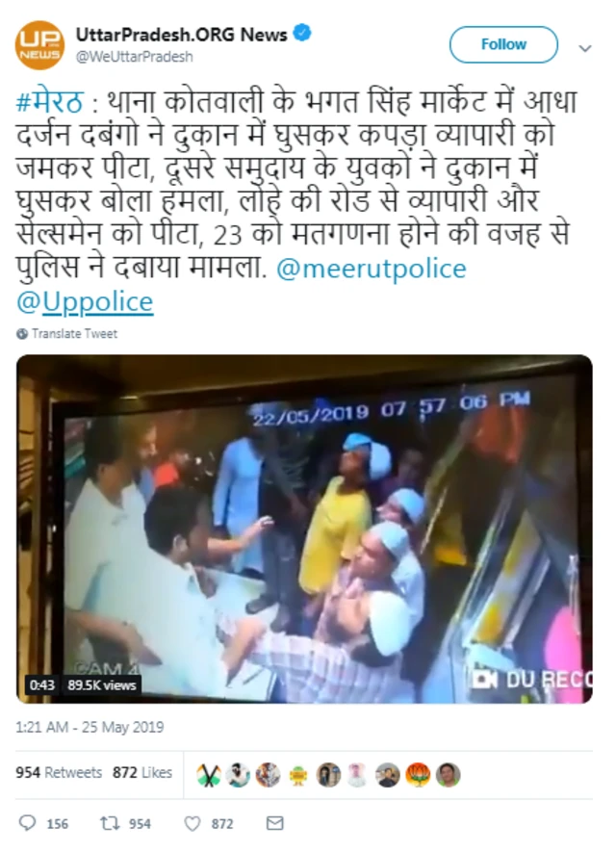The height and width of the screenshot is (852, 616).
Task: Click the envelope direct message icon
Action: pos(275,823)
